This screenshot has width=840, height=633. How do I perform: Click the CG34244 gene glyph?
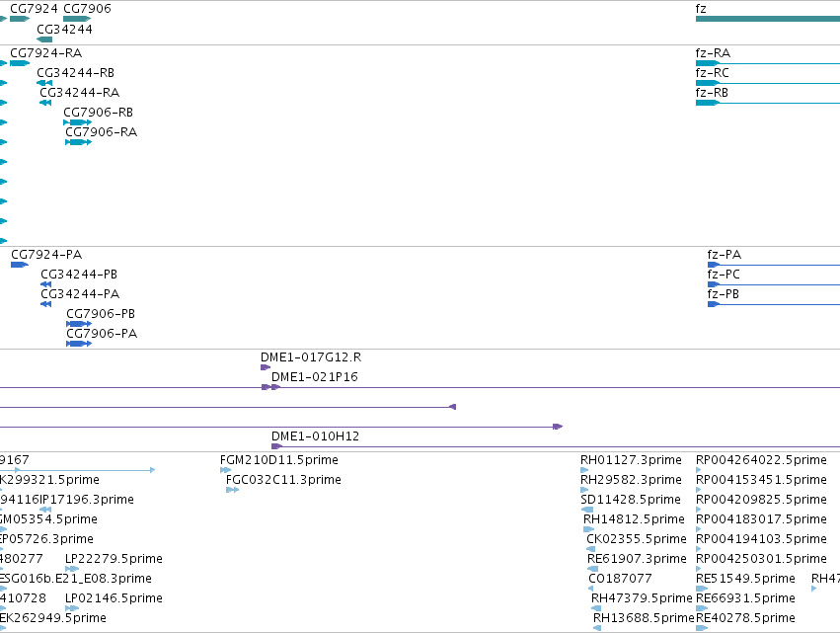[44, 40]
